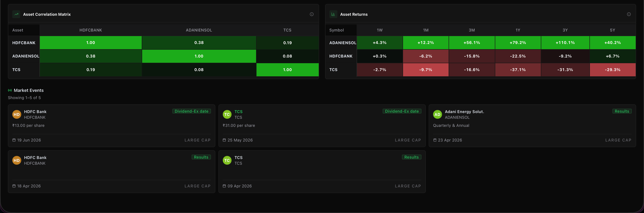Click ADANIENSOL +56.1% 3M return cell
The height and width of the screenshot is (213, 644).
coord(472,43)
